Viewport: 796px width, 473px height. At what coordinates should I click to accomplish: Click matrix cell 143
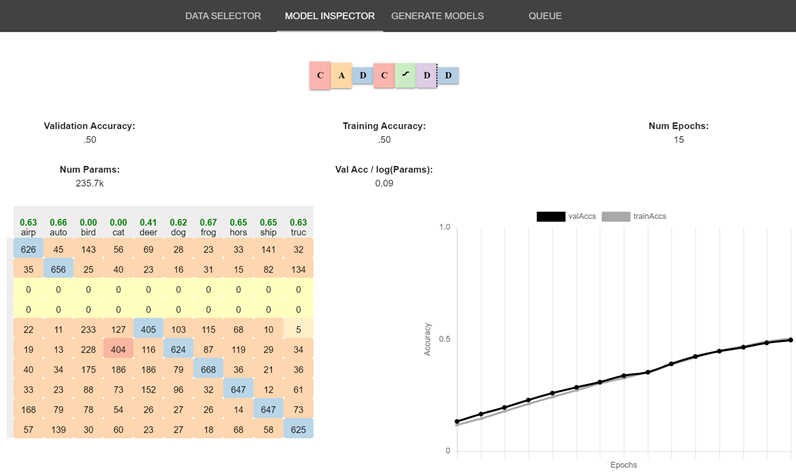(x=88, y=249)
